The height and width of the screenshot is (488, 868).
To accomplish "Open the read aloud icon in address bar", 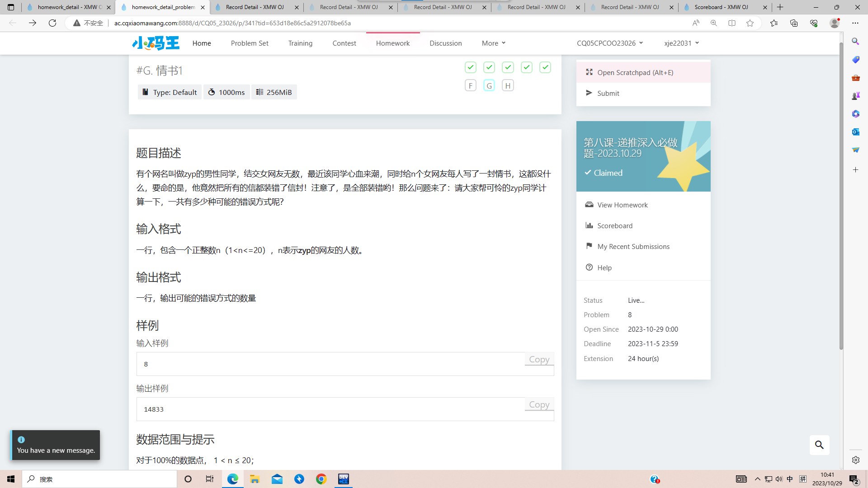I will tap(696, 23).
